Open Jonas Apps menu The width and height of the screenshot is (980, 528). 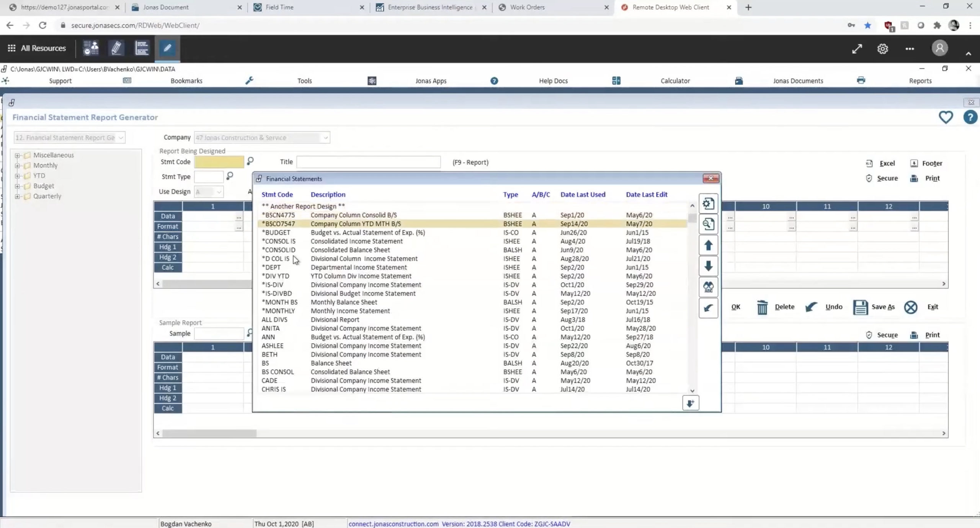point(431,81)
